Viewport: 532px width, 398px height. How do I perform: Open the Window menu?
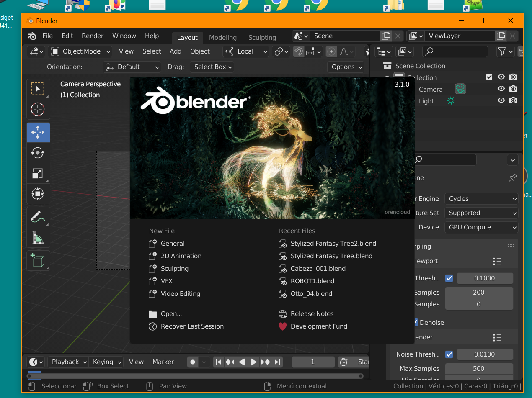[x=124, y=36]
